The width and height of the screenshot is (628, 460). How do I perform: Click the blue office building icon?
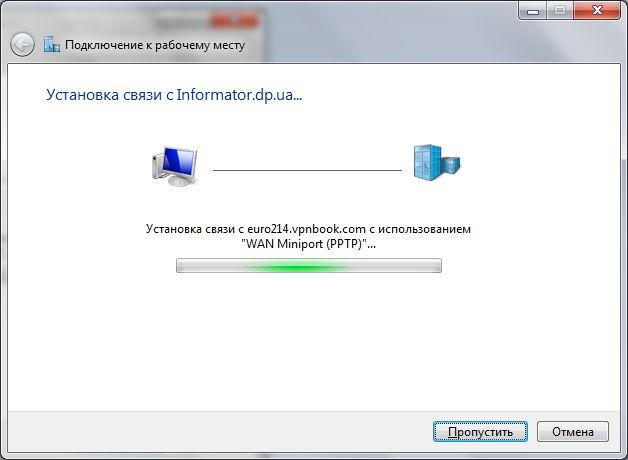[x=437, y=163]
